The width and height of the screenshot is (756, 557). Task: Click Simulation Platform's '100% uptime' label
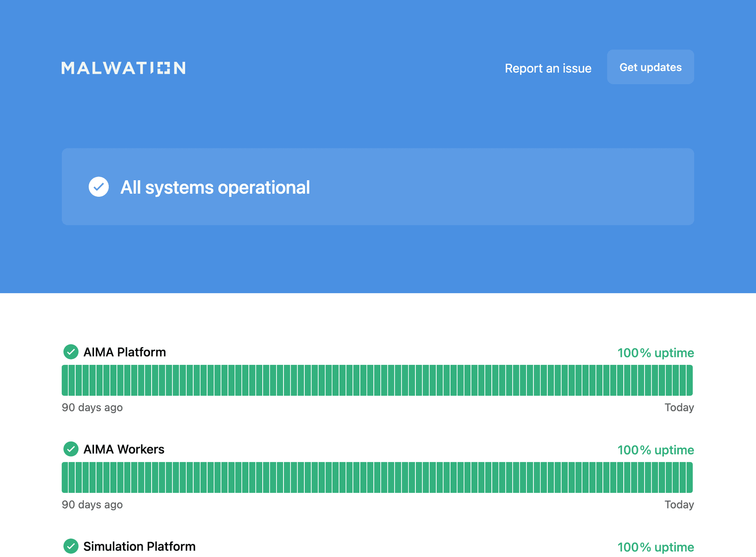pos(656,547)
